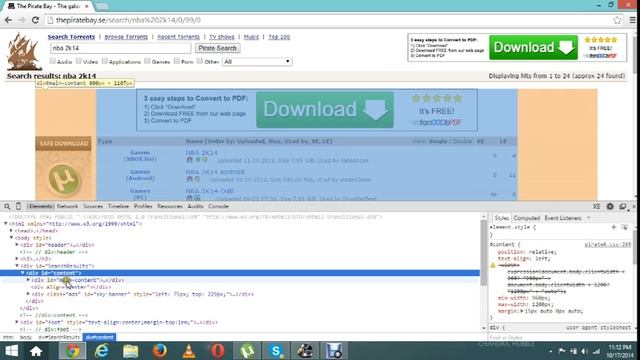Collapse the body style node
Viewport: 640px width, 360px height.
point(11,238)
